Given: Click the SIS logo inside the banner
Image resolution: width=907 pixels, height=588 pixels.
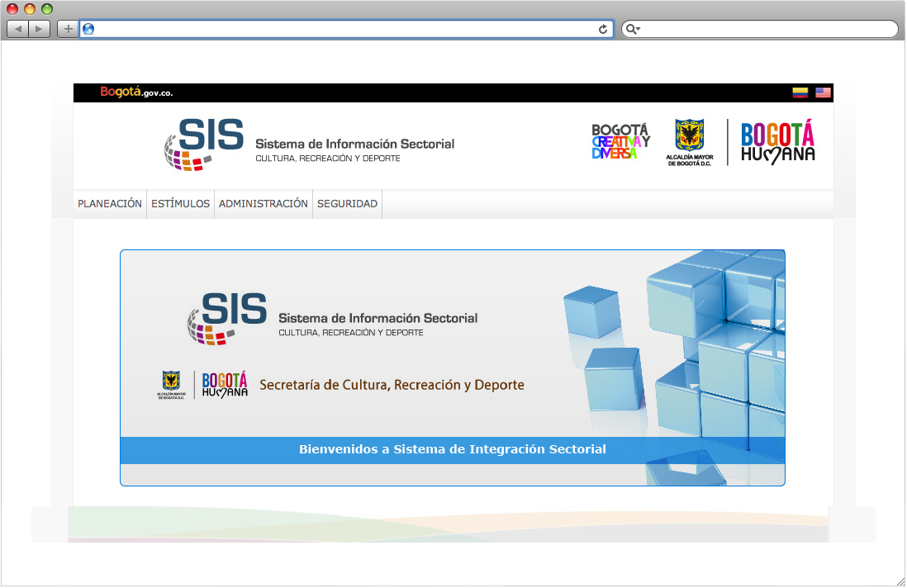Looking at the screenshot, I should [x=226, y=319].
